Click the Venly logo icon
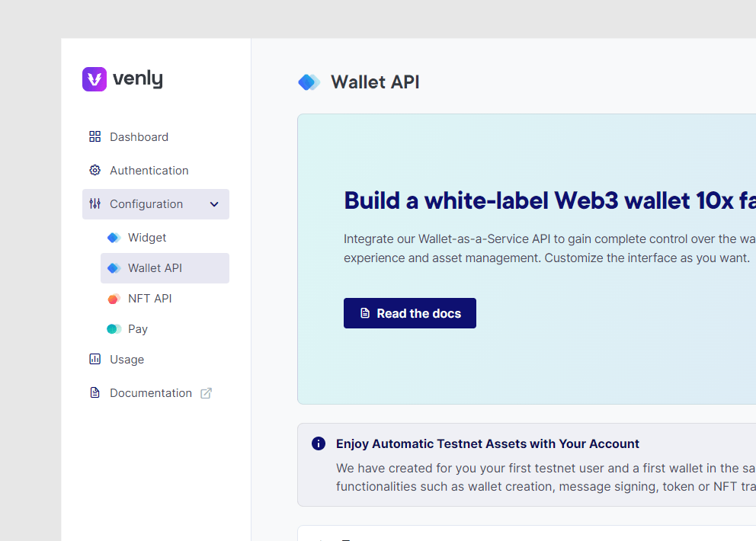 click(x=93, y=78)
